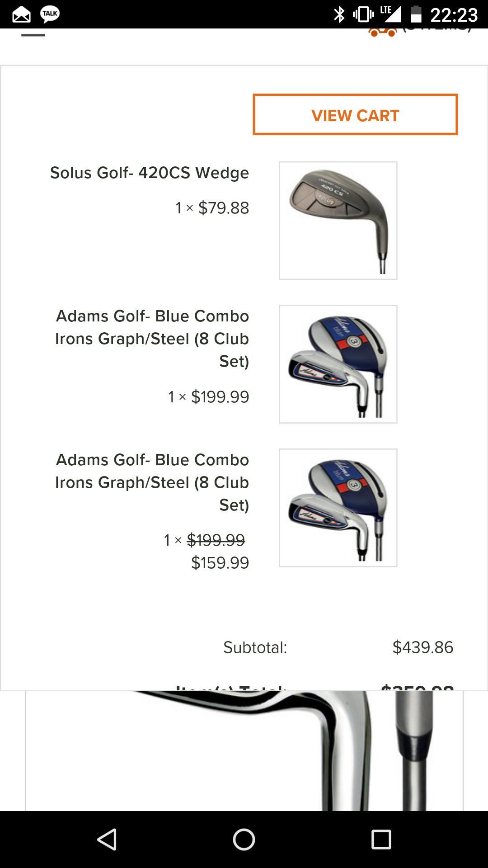Tap the mail notification icon
The height and width of the screenshot is (868, 488).
pos(21,15)
